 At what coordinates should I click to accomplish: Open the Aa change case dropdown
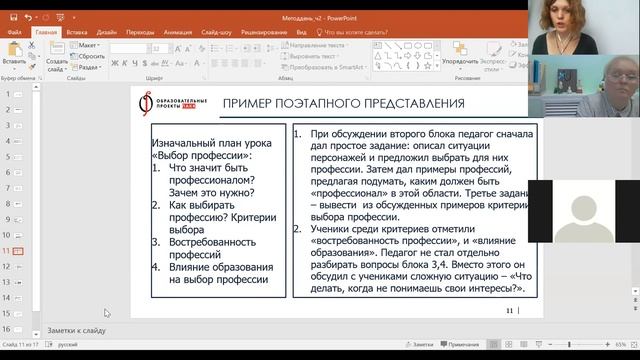click(x=180, y=63)
